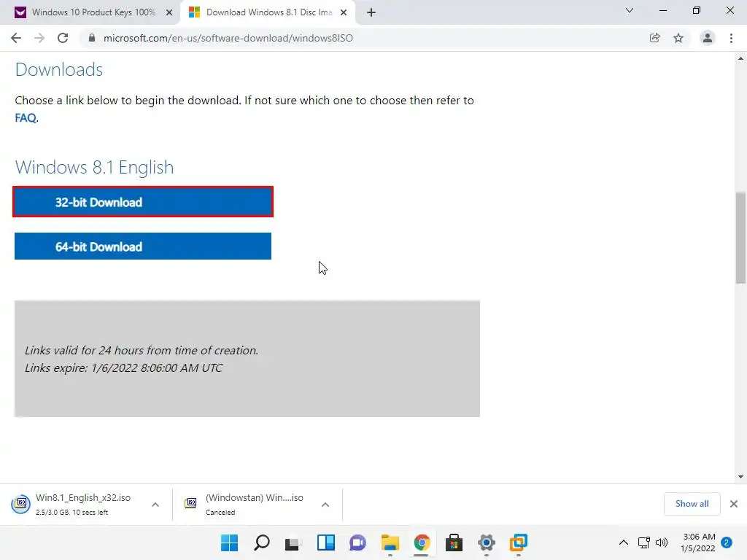Expand options for Win8.1_English_x32.iso download

coord(155,505)
